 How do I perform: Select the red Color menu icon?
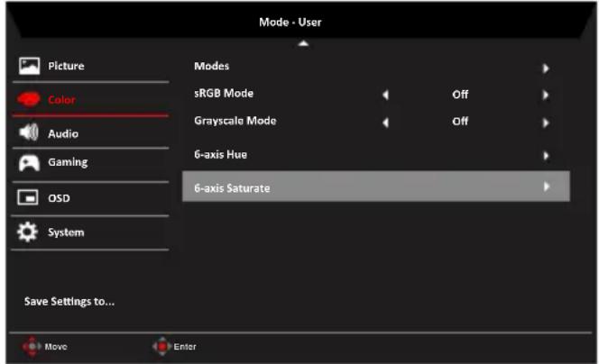[x=28, y=100]
